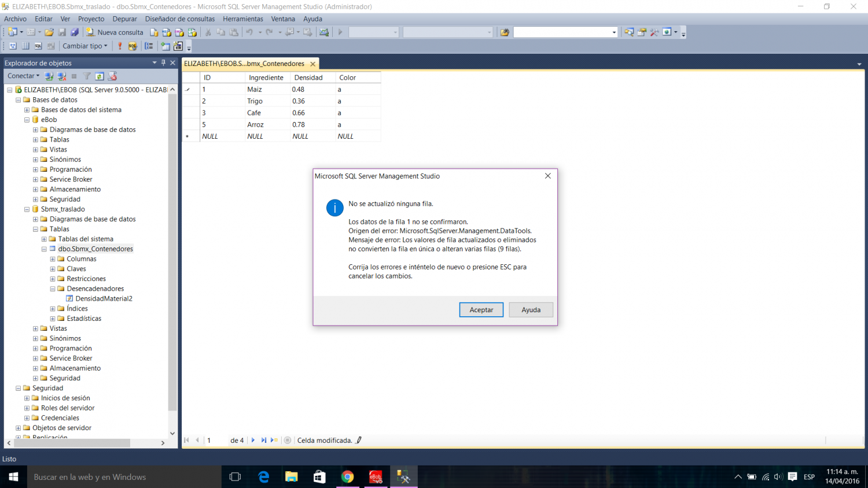Image resolution: width=868 pixels, height=488 pixels.
Task: Click the activity monitor chart icon
Action: click(x=324, y=32)
